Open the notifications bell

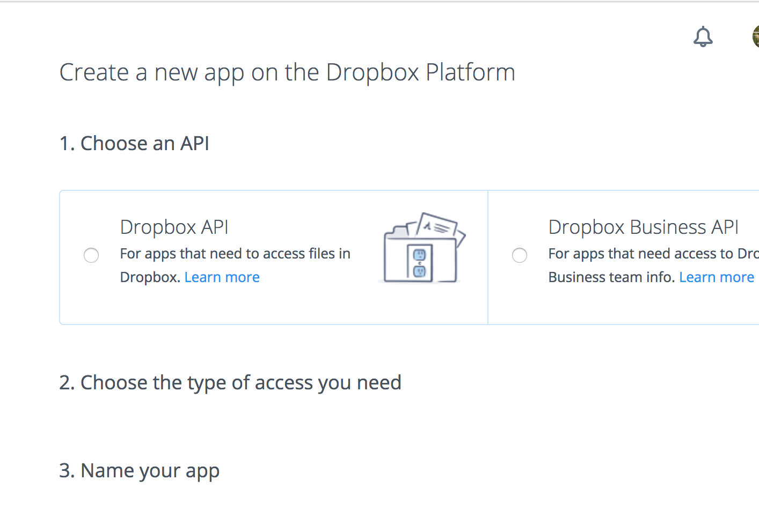click(703, 37)
